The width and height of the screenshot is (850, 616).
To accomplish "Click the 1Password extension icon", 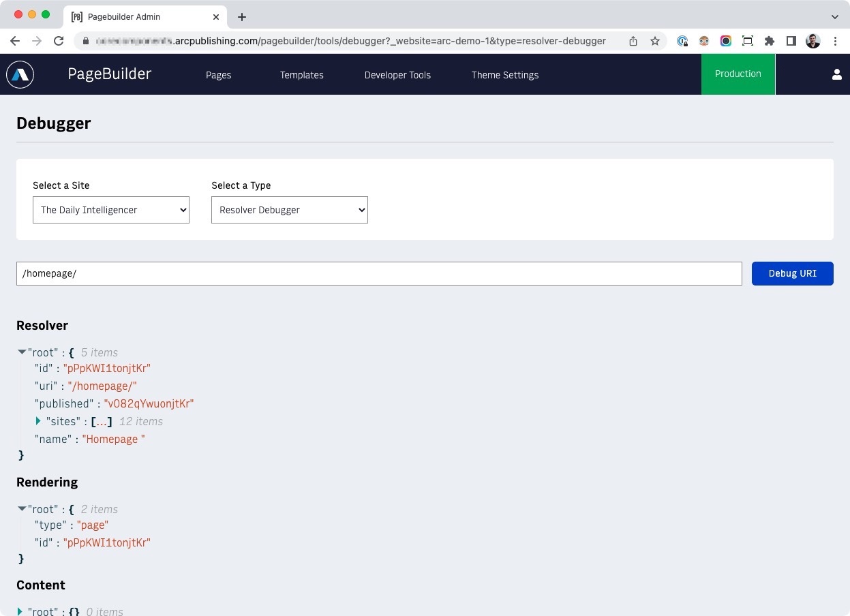I will (x=682, y=41).
